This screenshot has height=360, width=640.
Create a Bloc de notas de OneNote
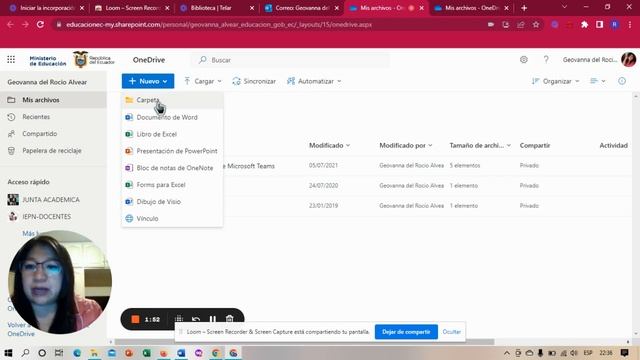[x=172, y=168]
